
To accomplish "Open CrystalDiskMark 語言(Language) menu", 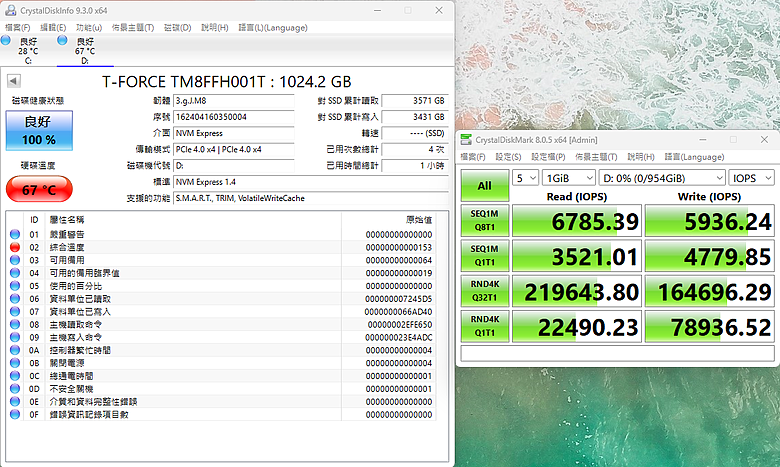I will point(694,157).
